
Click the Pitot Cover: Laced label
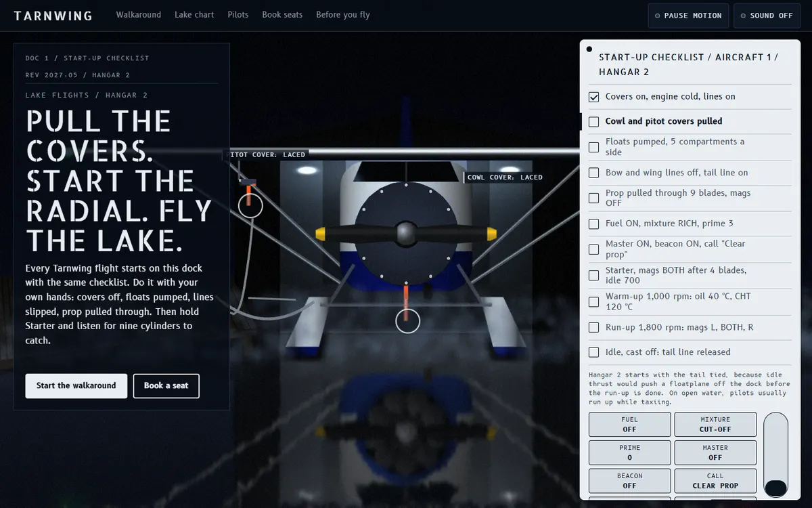coord(265,154)
